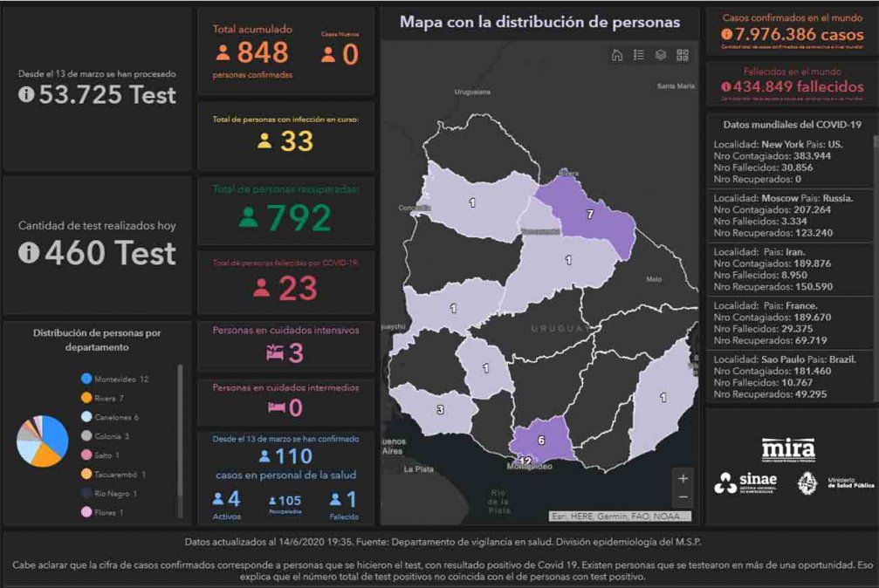Screen dimensions: 879x588
Task: Click info icon beside 460 Test
Action: click(30, 253)
